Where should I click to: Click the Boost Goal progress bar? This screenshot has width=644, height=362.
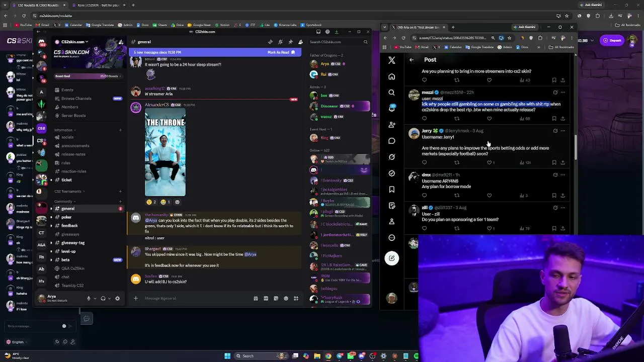point(88,76)
